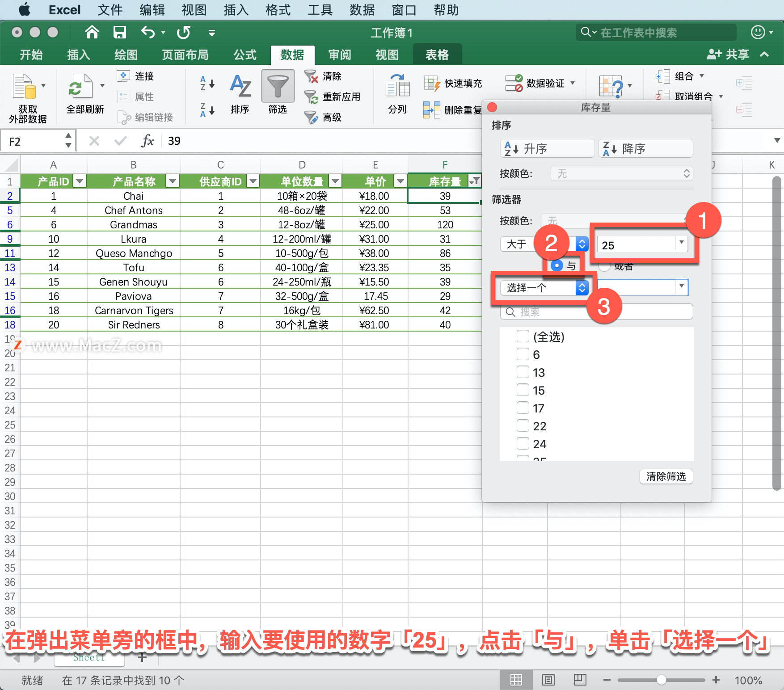The image size is (784, 690).
Task: Check the value 6 checkbox
Action: point(523,354)
